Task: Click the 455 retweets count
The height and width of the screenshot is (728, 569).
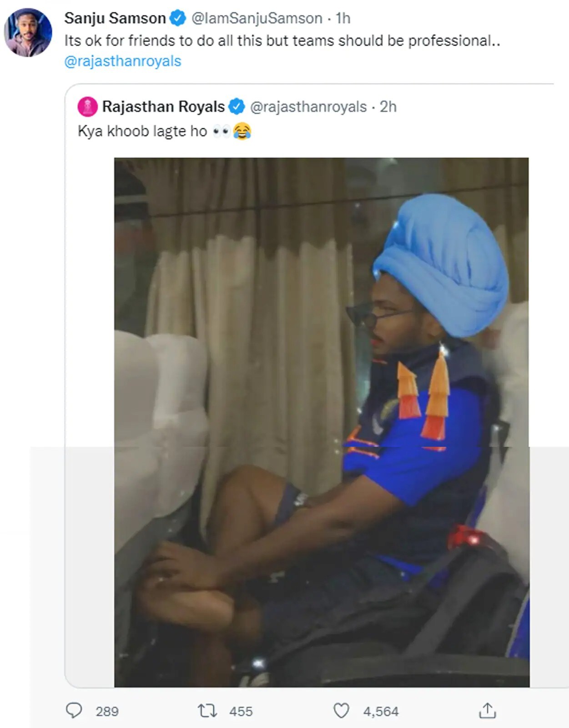Action: click(x=241, y=711)
